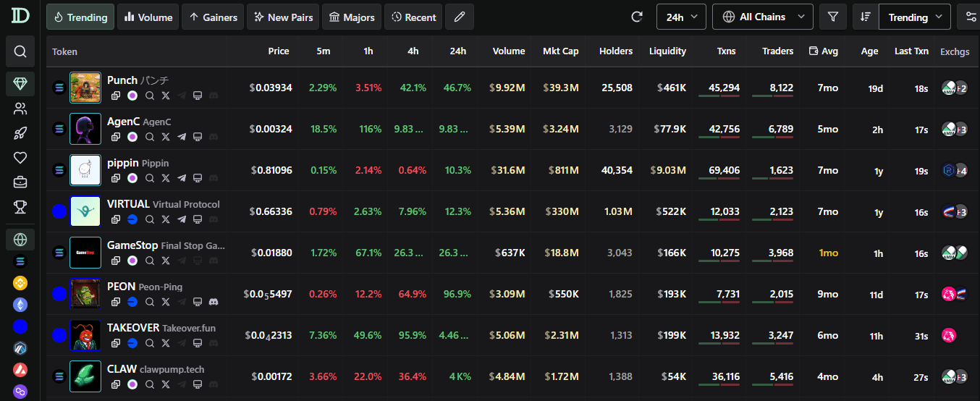Viewport: 980px width, 401px height.
Task: Click the pencil edit tabs icon
Action: pyautogui.click(x=460, y=17)
